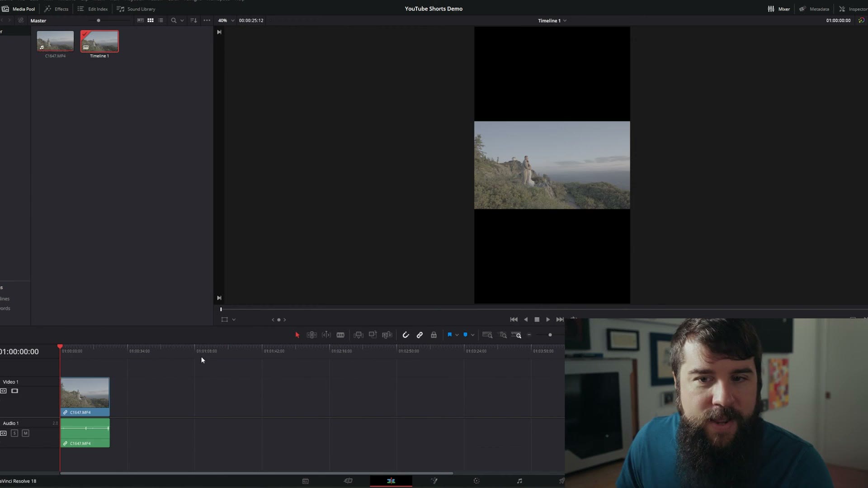Jump to first frame in viewer
This screenshot has height=488, width=868.
[x=514, y=319]
